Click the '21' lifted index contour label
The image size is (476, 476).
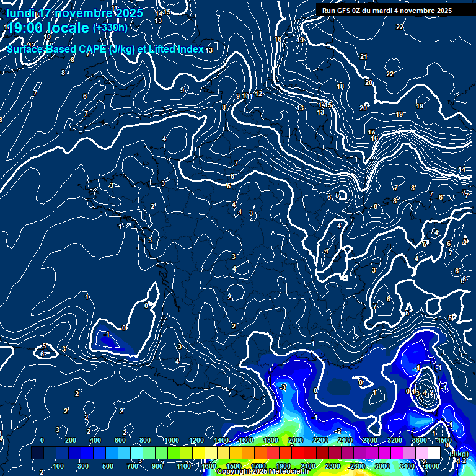click(364, 56)
